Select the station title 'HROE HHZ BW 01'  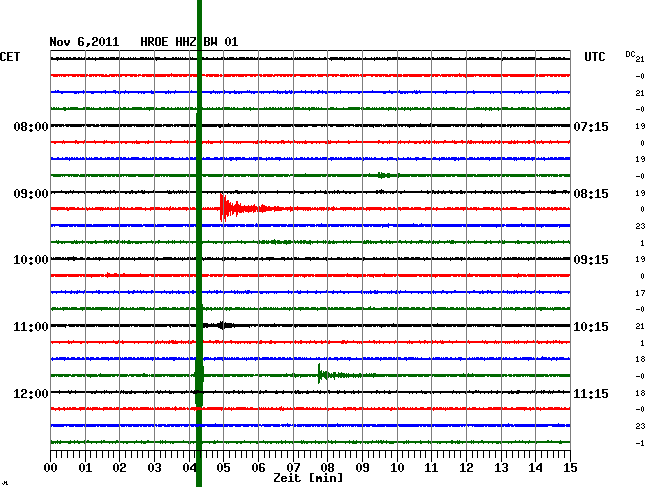click(x=189, y=42)
